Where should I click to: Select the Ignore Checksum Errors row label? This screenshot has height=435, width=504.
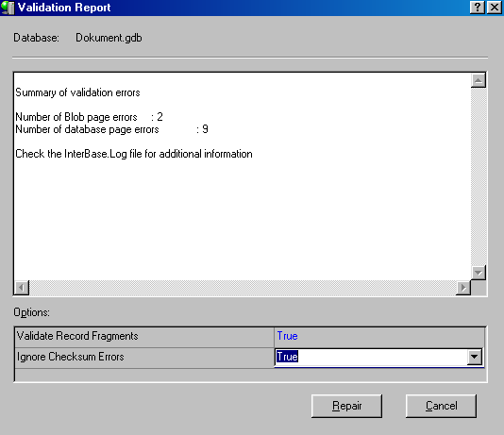pyautogui.click(x=71, y=357)
